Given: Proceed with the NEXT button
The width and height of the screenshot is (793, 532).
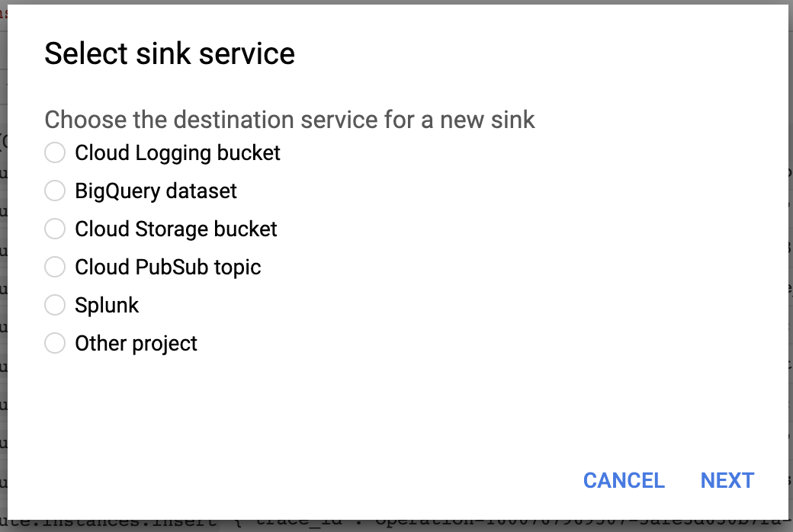Looking at the screenshot, I should [727, 480].
